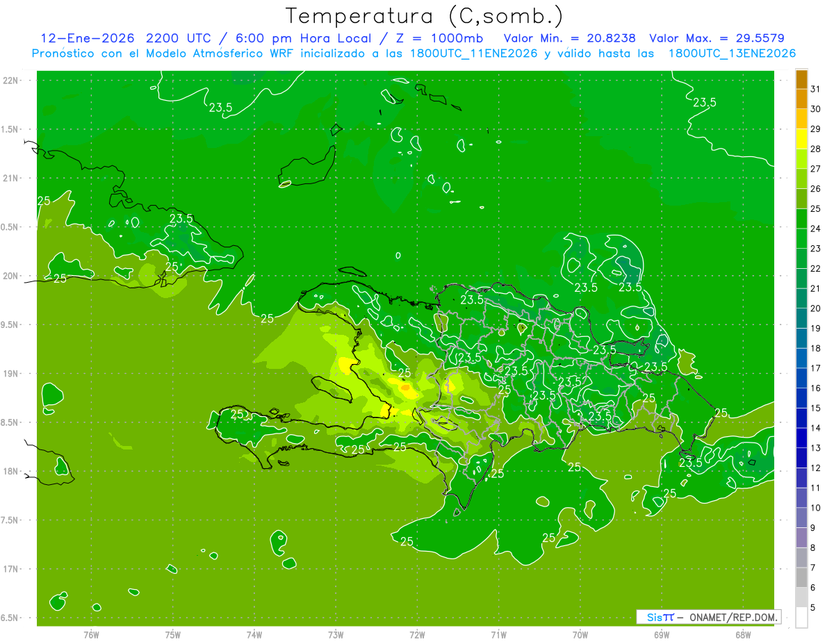Click the legend swatch between 30 and 31
834x644 pixels.
pos(801,99)
